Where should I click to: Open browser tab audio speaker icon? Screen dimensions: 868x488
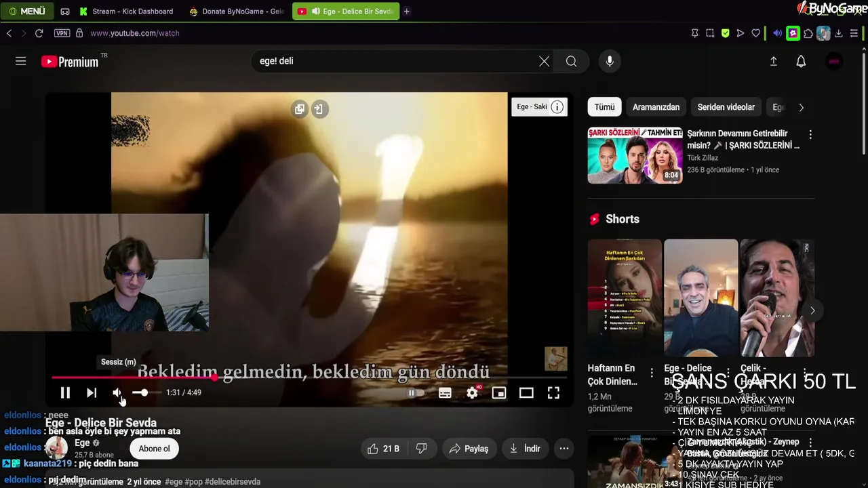point(777,33)
